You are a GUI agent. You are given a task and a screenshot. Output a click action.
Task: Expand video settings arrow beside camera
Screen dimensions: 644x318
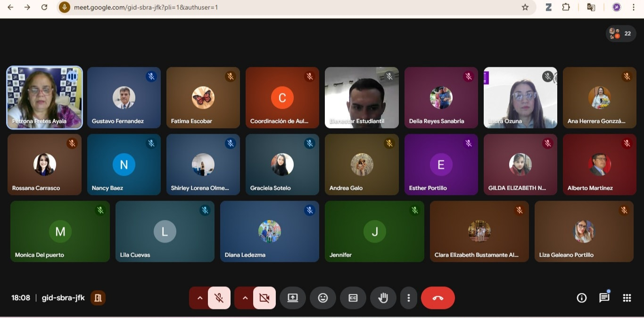(x=245, y=298)
